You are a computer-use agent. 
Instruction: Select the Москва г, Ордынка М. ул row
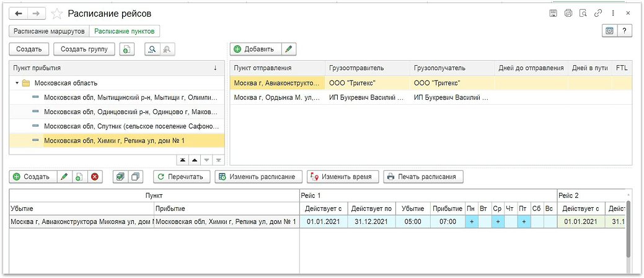(431, 97)
